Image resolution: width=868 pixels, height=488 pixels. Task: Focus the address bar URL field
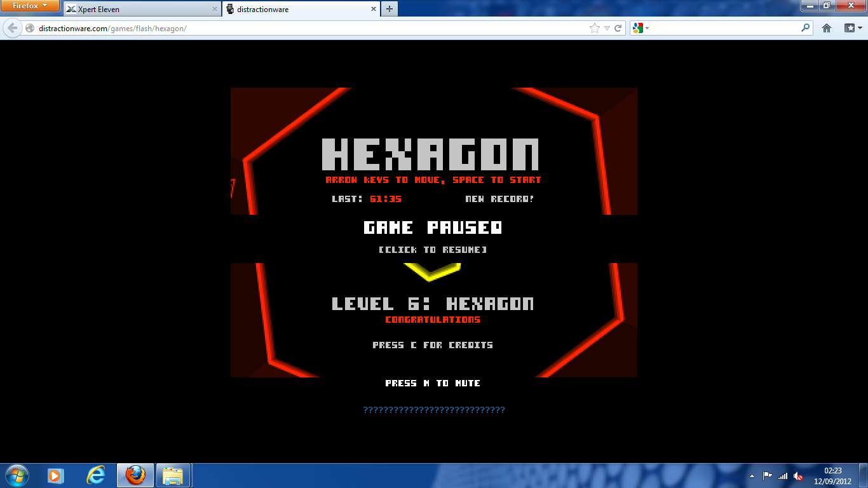(311, 29)
